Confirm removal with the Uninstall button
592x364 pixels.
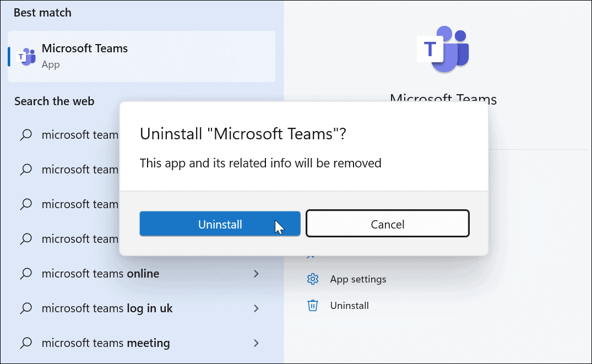point(220,224)
